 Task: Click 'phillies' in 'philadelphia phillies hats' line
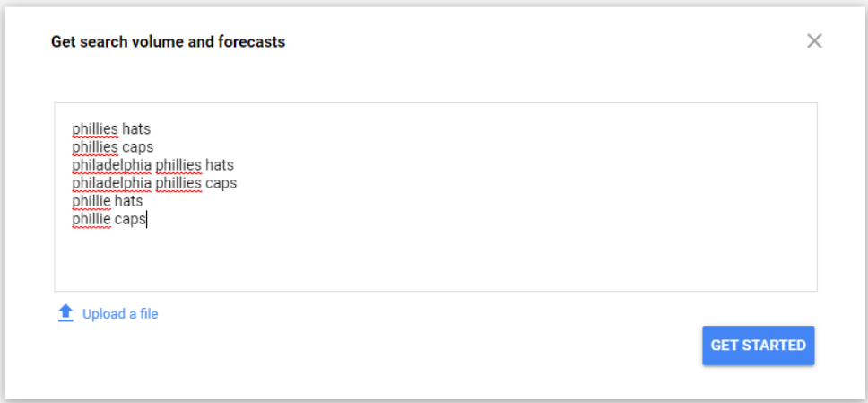(x=178, y=165)
